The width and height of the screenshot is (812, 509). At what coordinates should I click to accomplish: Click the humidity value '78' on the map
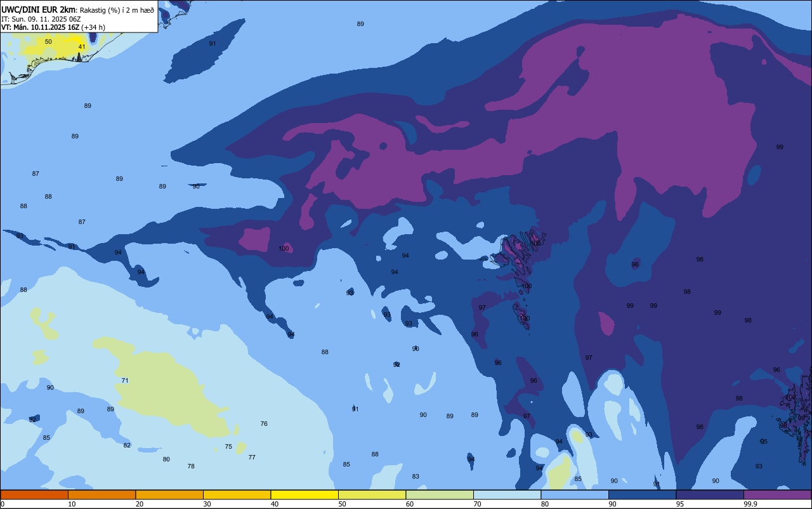point(191,466)
